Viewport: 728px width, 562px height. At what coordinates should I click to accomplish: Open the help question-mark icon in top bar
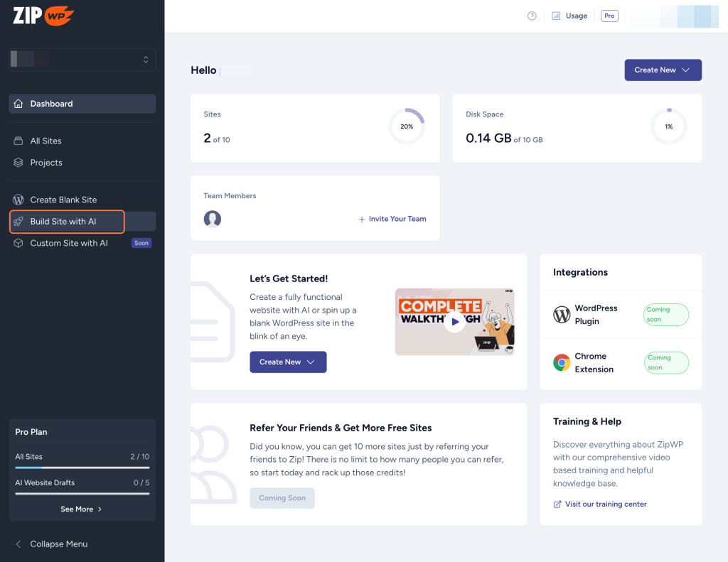531,15
